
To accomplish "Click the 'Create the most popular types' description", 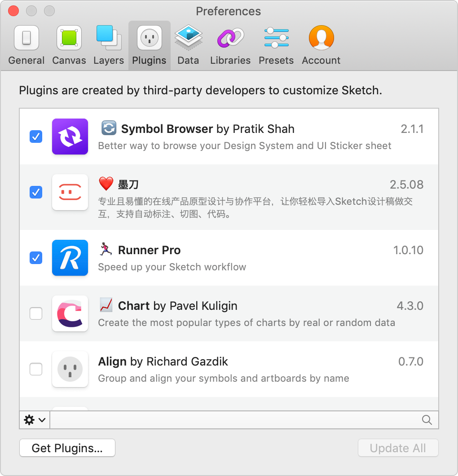I will click(x=247, y=322).
